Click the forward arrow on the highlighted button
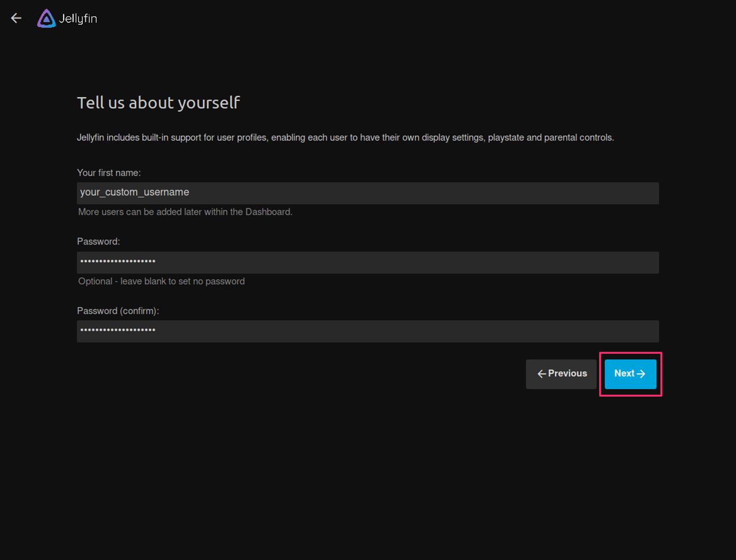736x560 pixels. (x=641, y=373)
